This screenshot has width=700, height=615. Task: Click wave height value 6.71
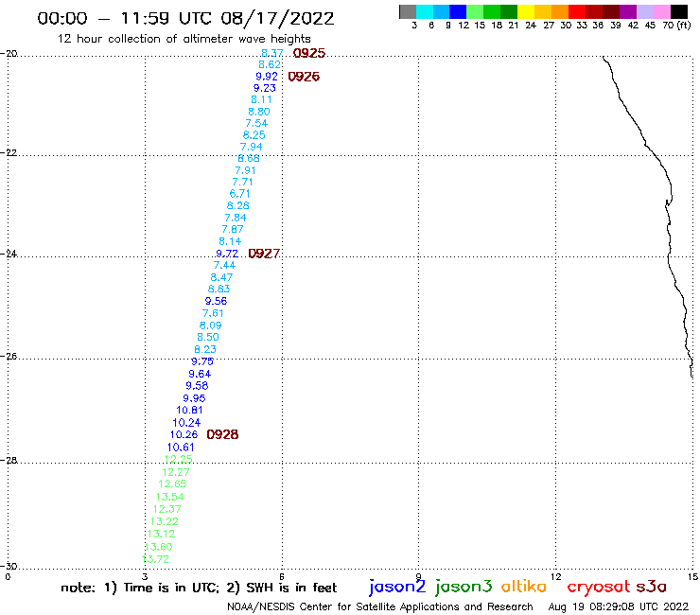tap(239, 194)
